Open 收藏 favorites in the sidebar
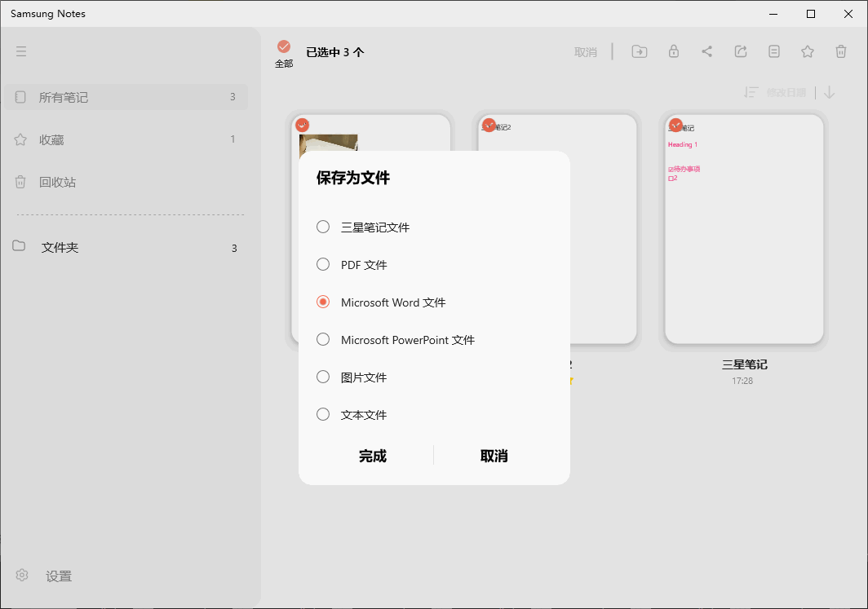This screenshot has width=868, height=609. point(126,139)
